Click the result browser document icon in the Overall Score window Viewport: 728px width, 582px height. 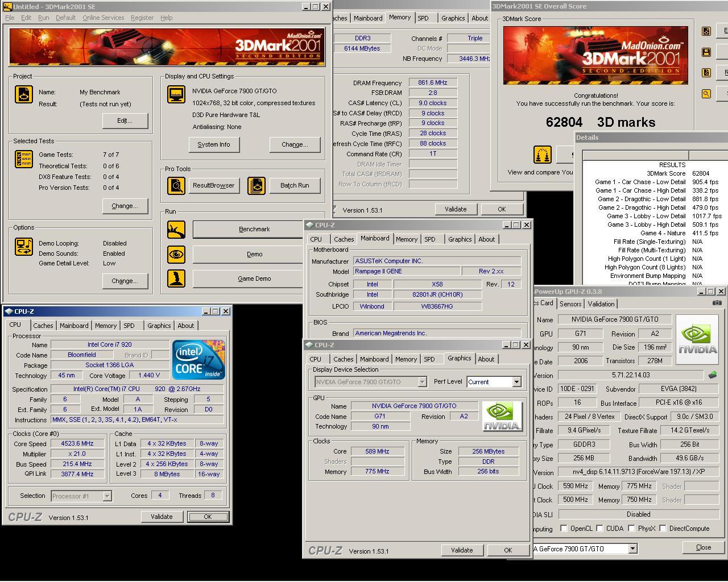(706, 73)
